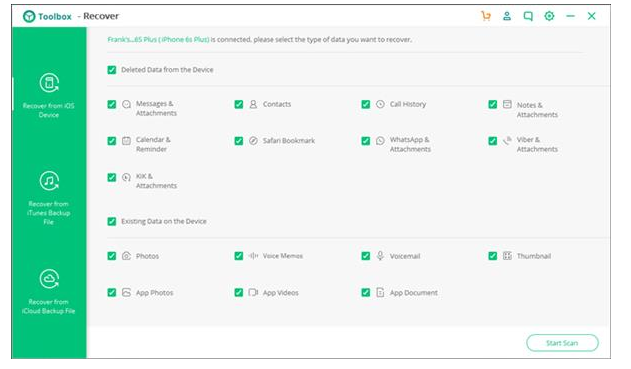
Task: Toggle the Thumbnail checkbox
Action: [x=493, y=256]
